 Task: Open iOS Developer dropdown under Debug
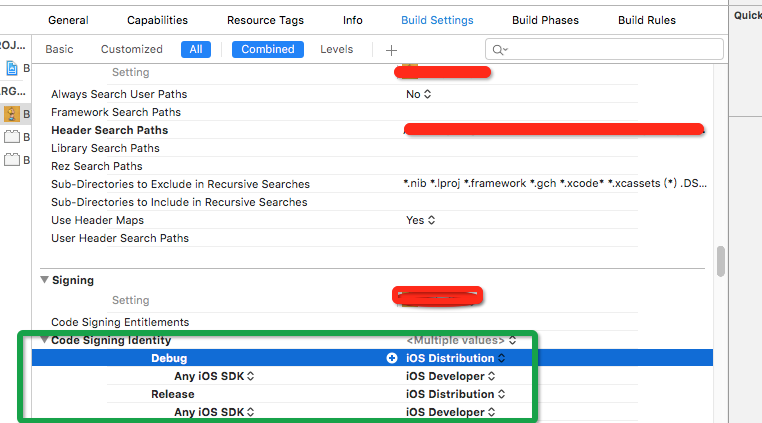coord(450,376)
